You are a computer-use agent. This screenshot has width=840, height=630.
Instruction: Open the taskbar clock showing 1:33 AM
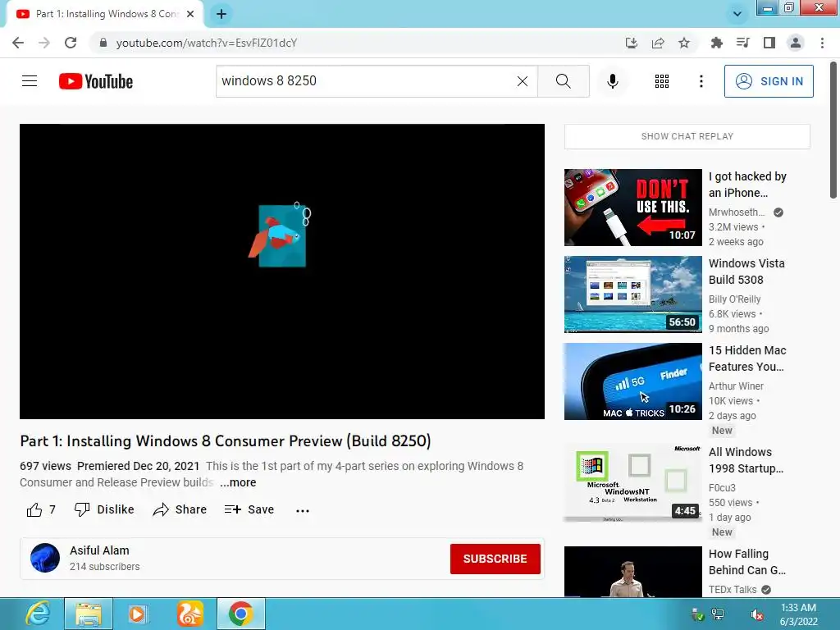798,614
